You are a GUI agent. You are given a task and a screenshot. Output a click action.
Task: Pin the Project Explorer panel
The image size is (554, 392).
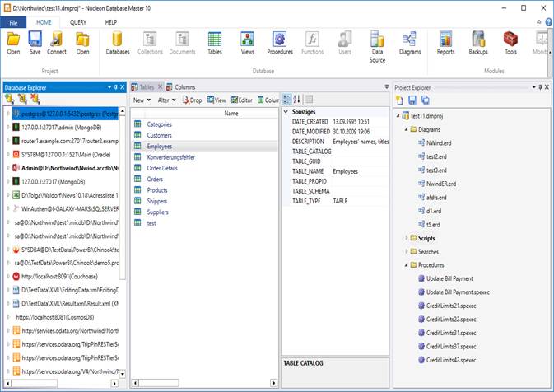[x=540, y=87]
